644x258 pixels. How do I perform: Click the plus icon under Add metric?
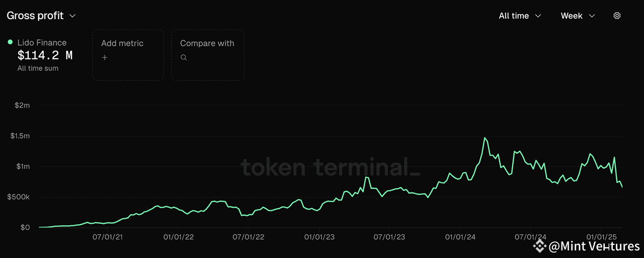[x=105, y=57]
